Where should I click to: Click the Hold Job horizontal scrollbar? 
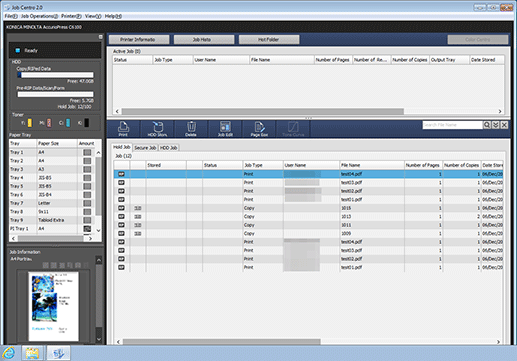point(222,342)
